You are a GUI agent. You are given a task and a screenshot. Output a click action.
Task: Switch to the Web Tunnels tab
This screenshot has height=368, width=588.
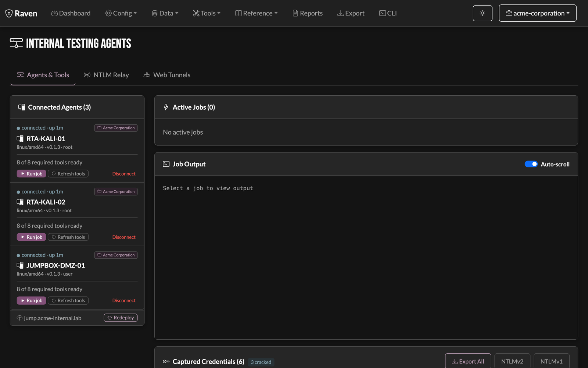pos(167,75)
